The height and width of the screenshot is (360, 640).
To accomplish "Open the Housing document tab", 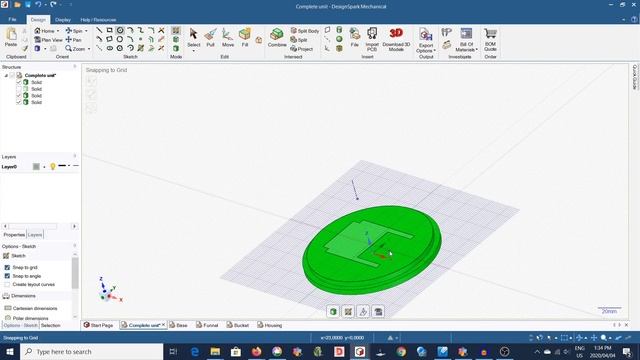I will click(270, 325).
